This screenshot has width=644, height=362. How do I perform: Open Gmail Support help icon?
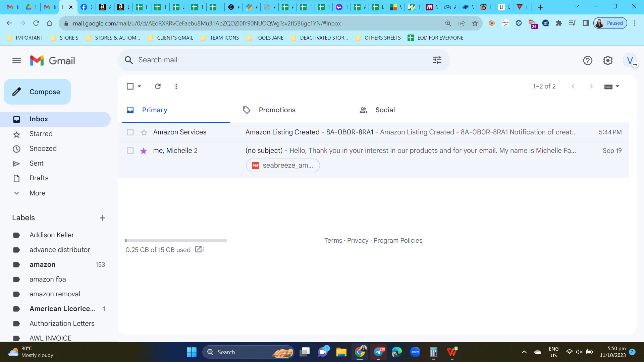[588, 61]
